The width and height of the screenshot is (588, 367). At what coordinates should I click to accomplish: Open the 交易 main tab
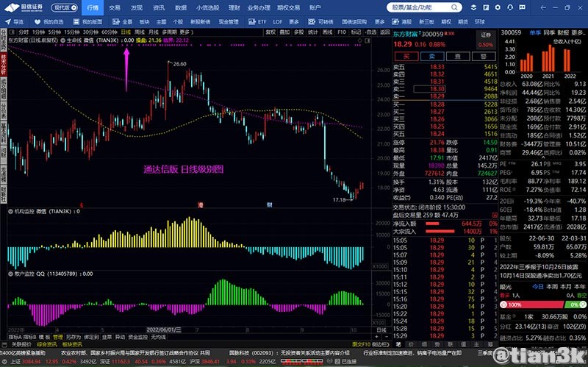115,7
